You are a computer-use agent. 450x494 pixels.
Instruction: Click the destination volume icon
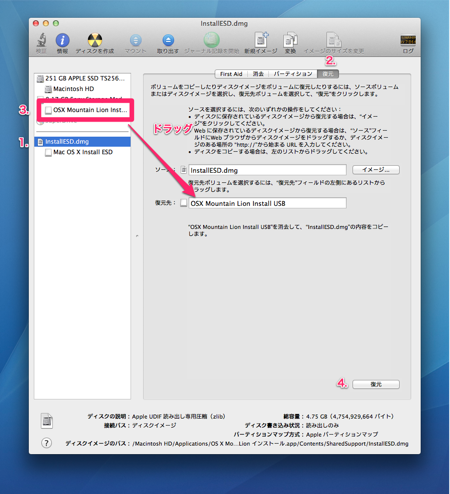183,203
